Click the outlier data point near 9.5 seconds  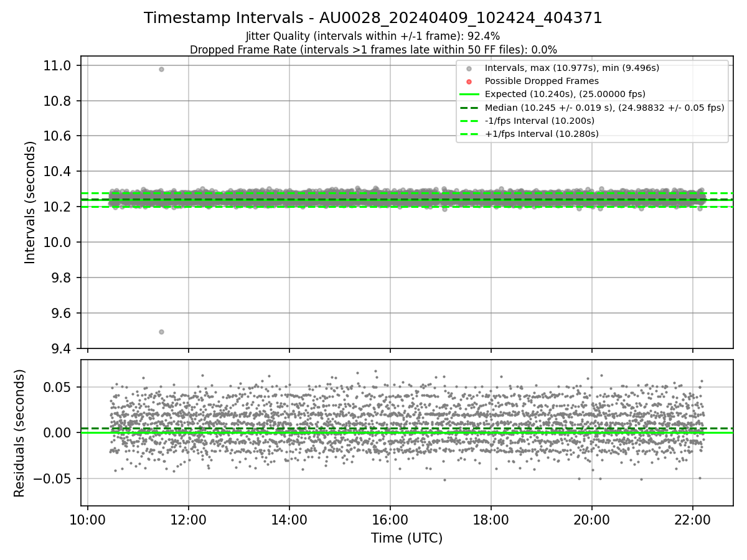161,332
